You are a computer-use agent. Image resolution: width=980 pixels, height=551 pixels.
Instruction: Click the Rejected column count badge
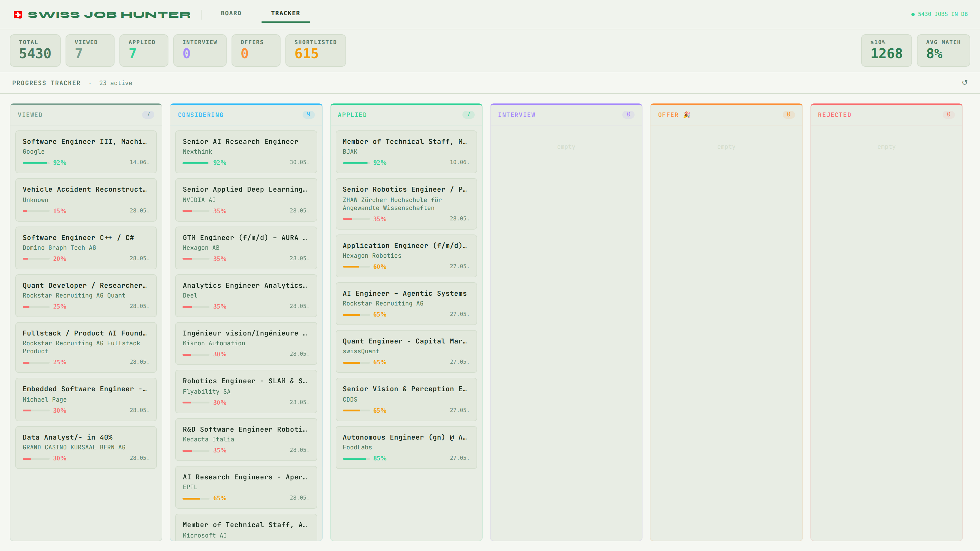949,114
